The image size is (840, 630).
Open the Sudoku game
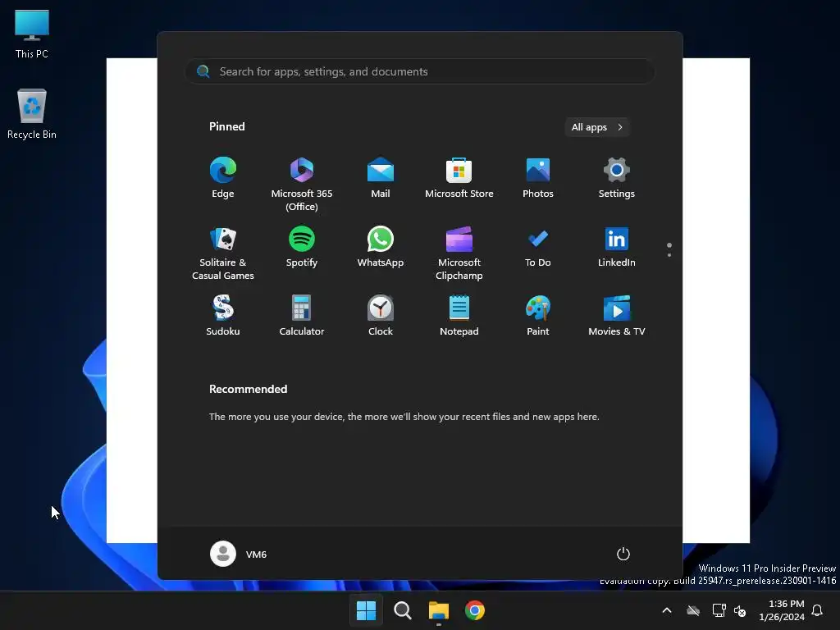223,316
